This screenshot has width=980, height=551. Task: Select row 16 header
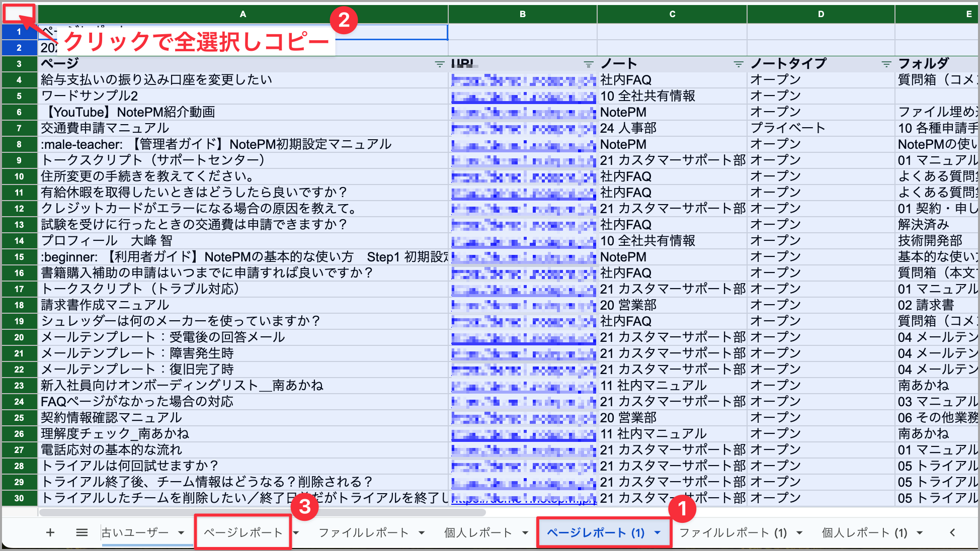click(19, 273)
